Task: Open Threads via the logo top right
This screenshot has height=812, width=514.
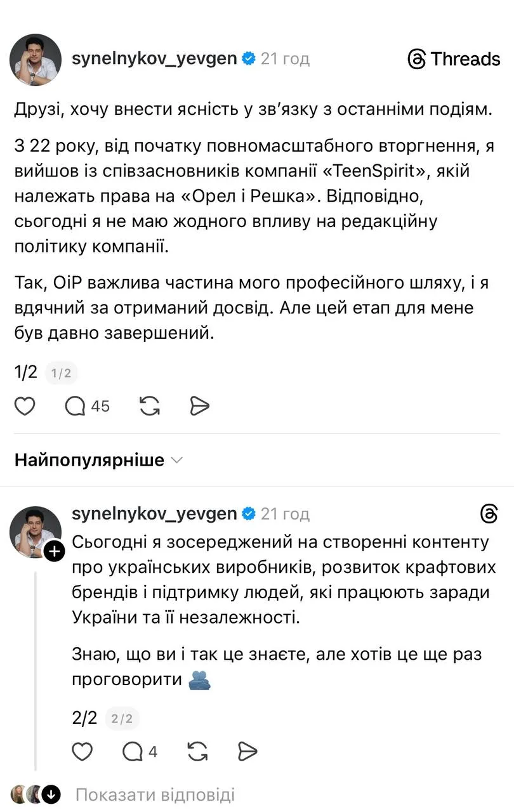Action: click(453, 59)
